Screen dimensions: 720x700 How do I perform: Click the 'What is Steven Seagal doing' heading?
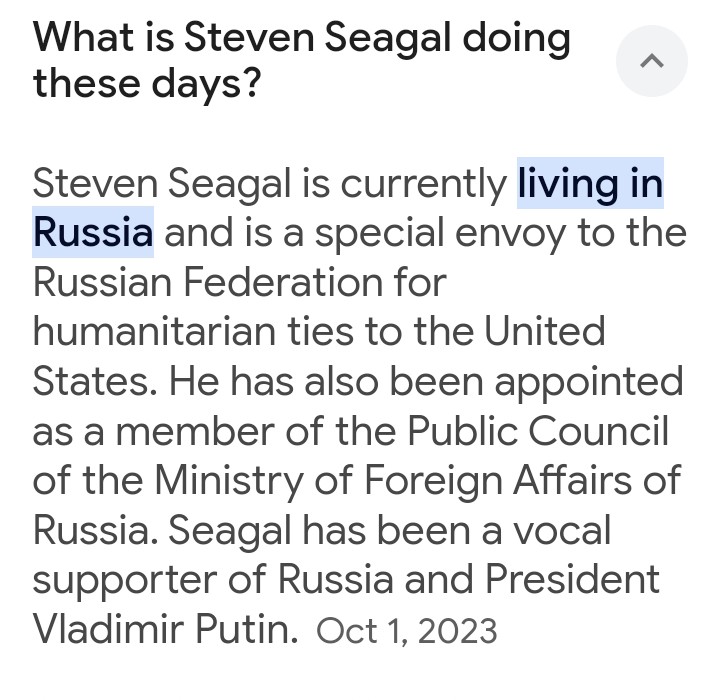[301, 38]
